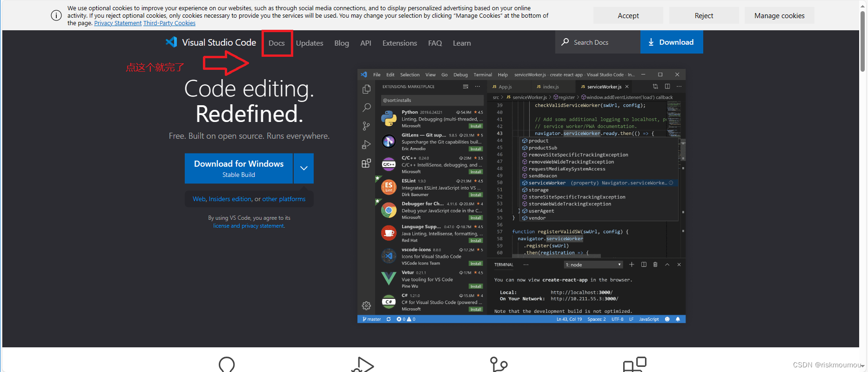Click Download for Windows Stable Build
The image size is (868, 372).
pyautogui.click(x=239, y=168)
